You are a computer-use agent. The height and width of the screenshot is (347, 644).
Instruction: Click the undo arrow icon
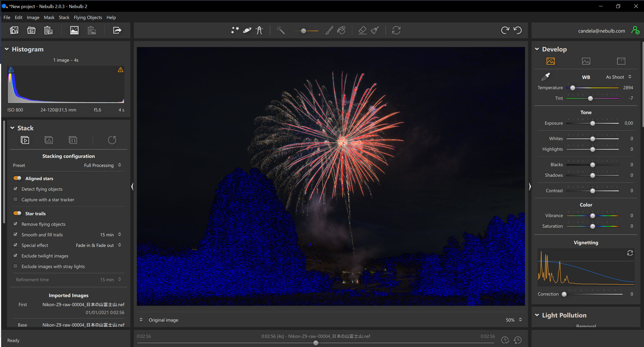[518, 31]
